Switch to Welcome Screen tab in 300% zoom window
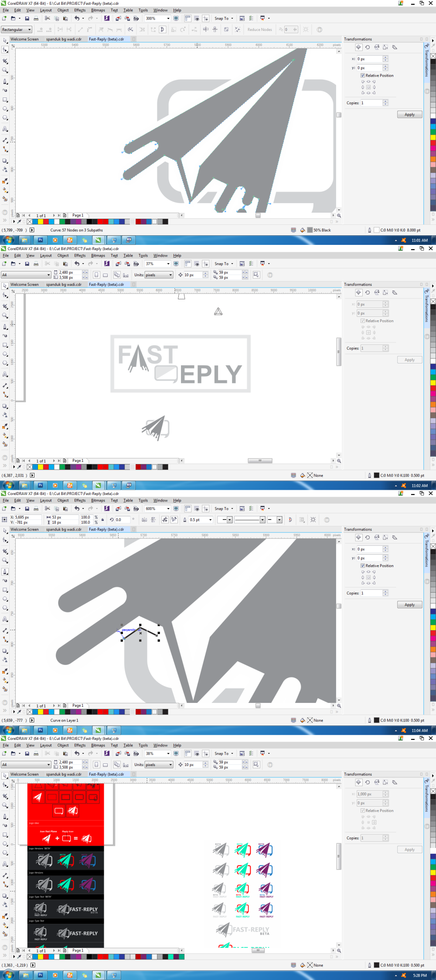 [x=24, y=39]
